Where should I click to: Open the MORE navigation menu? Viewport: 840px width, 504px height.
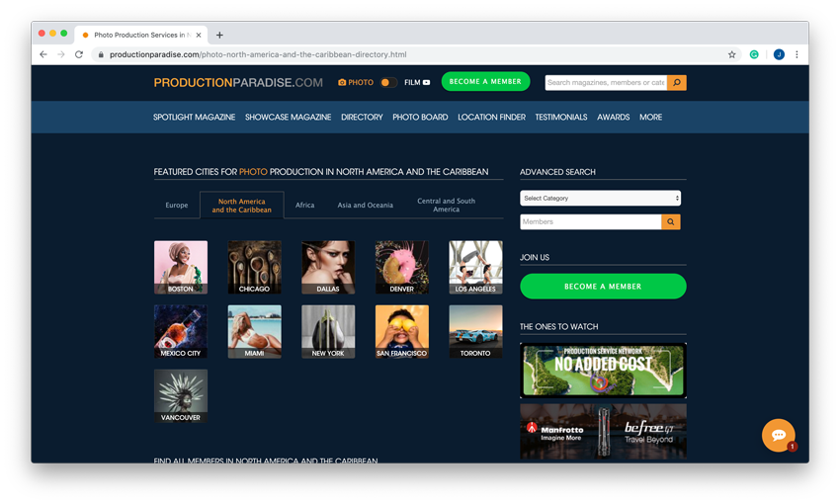(650, 118)
